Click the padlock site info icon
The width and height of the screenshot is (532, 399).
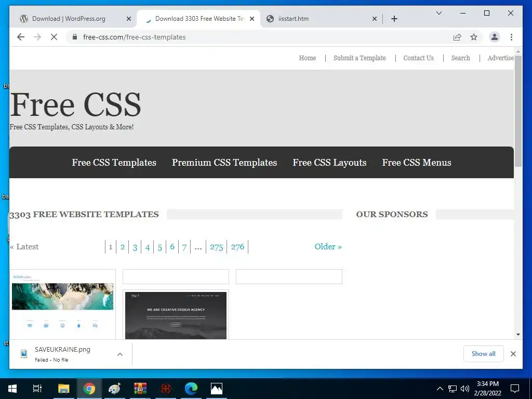pos(75,37)
